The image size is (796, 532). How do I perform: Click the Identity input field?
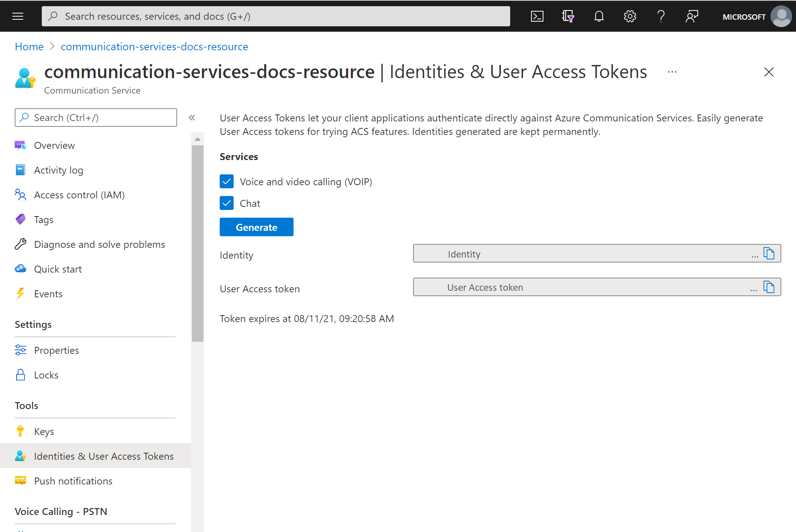587,254
